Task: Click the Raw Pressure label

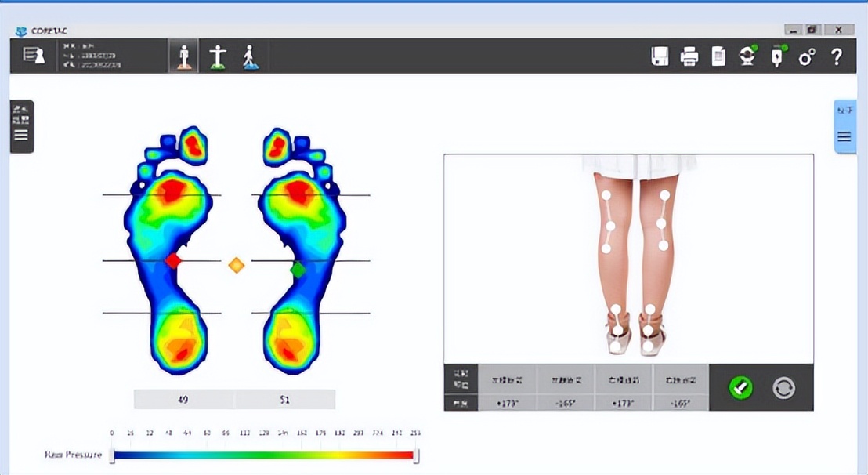Action: (74, 455)
